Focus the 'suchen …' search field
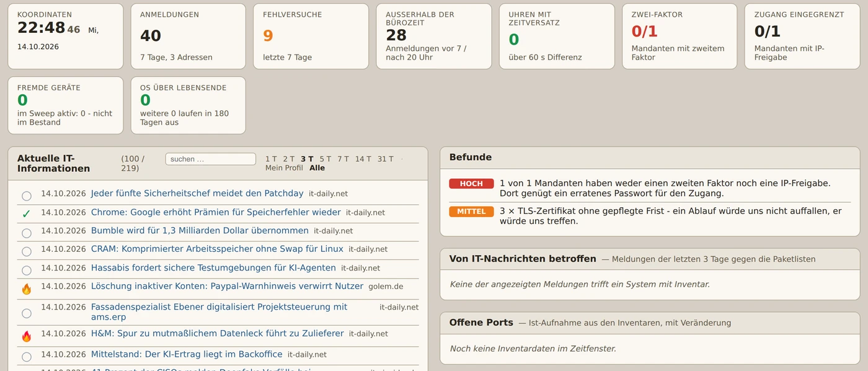The width and height of the screenshot is (868, 371). [x=211, y=159]
